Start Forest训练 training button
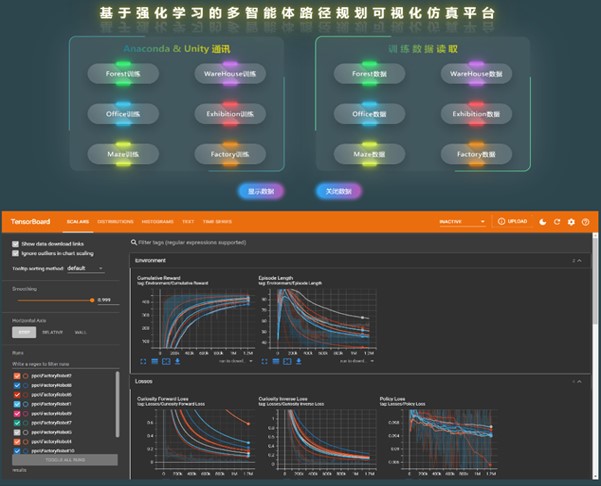Screen dimensions: 601x486 click(x=123, y=74)
